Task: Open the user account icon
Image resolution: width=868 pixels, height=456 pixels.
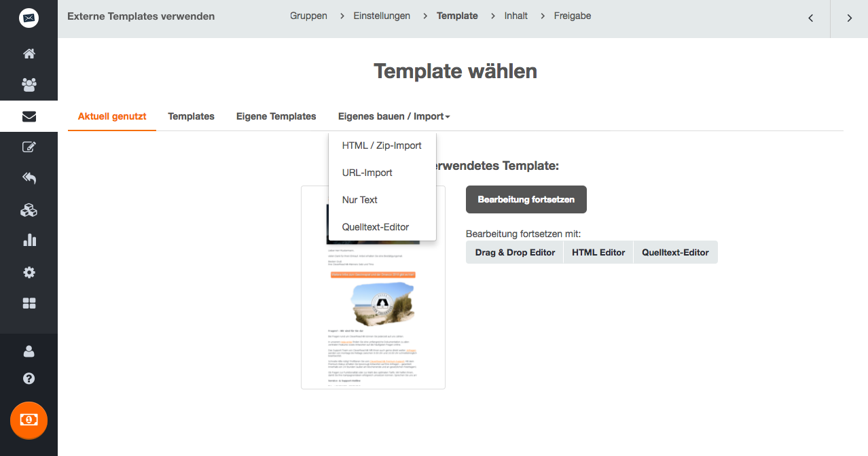Action: tap(29, 351)
